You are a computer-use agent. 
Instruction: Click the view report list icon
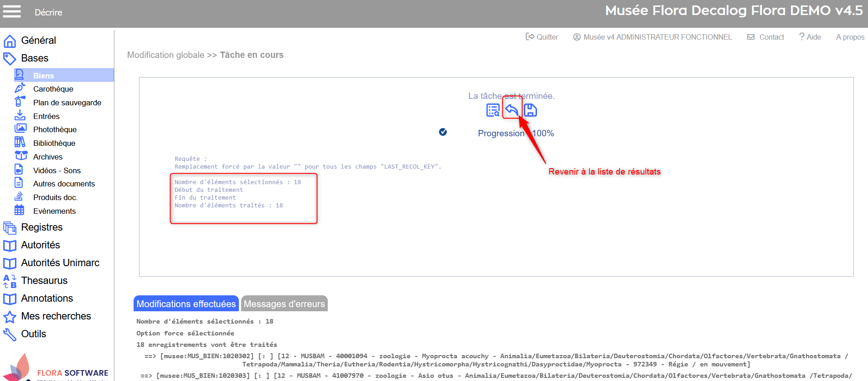[x=493, y=110]
